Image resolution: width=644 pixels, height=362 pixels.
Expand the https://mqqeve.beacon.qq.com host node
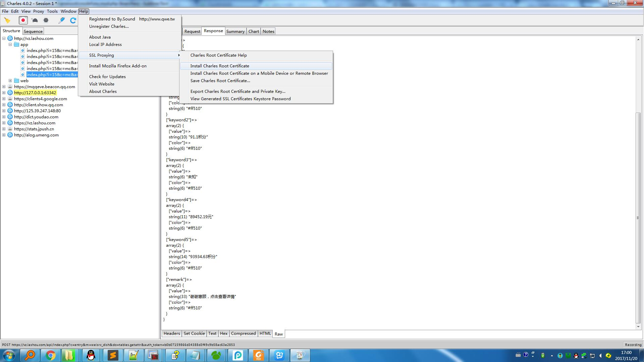(x=4, y=87)
